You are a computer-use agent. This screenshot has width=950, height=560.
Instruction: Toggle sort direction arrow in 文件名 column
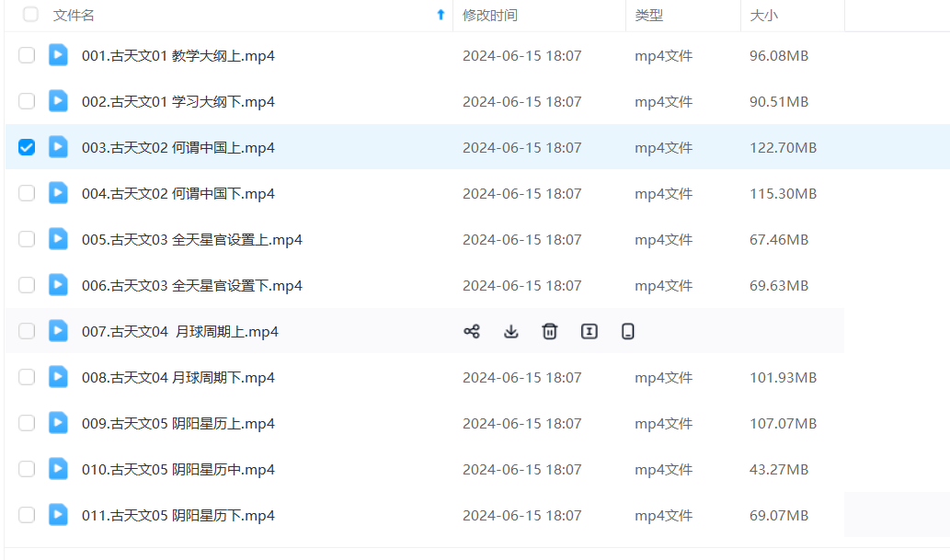point(441,15)
